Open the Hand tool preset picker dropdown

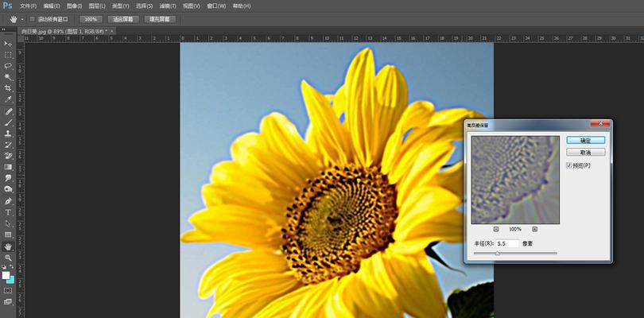coord(22,19)
